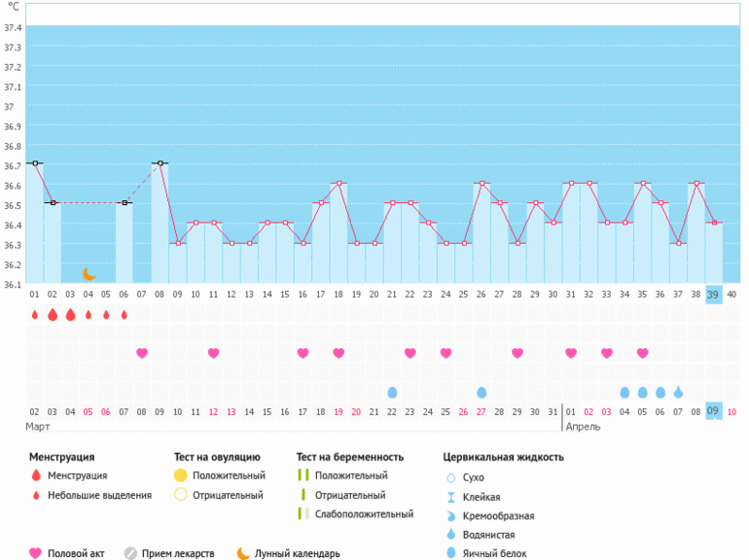Click the 'Лунный календарь' legend label

[x=297, y=553]
